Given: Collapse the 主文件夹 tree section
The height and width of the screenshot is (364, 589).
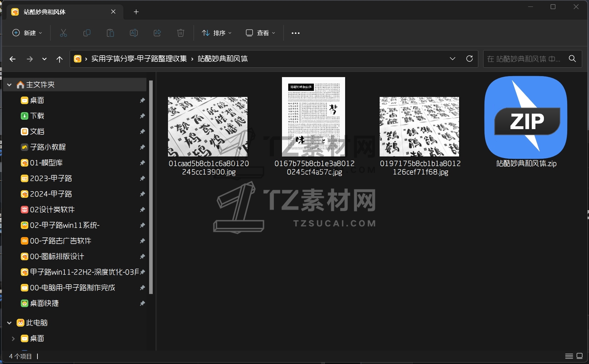Looking at the screenshot, I should (x=9, y=85).
